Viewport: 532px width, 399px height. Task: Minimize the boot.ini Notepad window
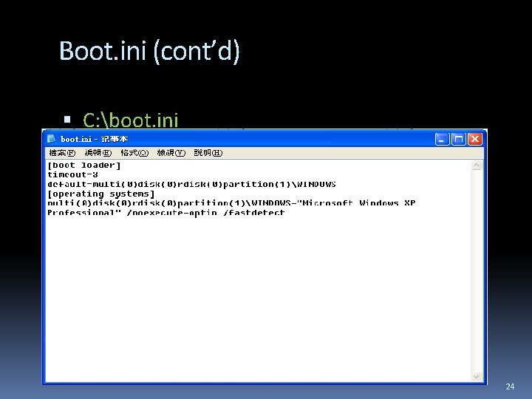442,139
